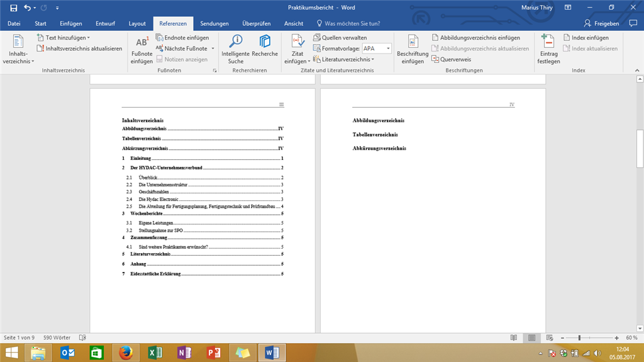Switch to the Layout tab
The width and height of the screenshot is (644, 362).
click(x=137, y=23)
